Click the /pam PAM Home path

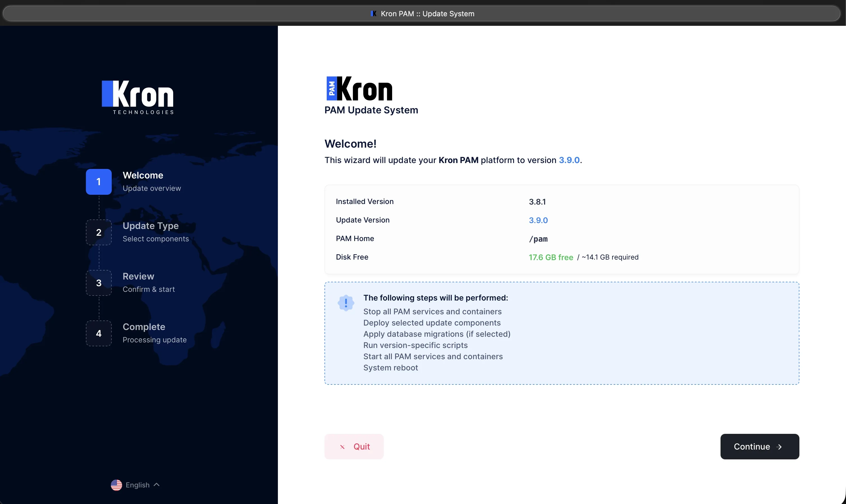click(x=538, y=239)
